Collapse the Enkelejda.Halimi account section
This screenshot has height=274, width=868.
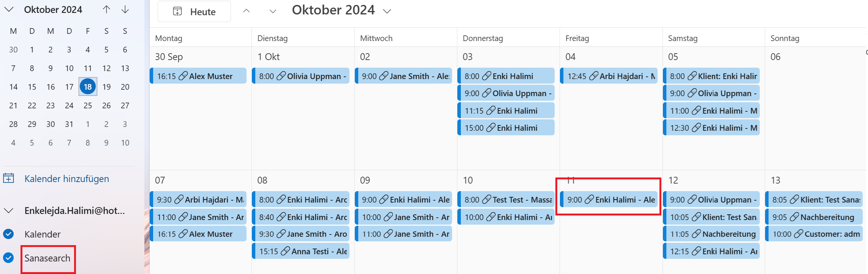tap(9, 211)
